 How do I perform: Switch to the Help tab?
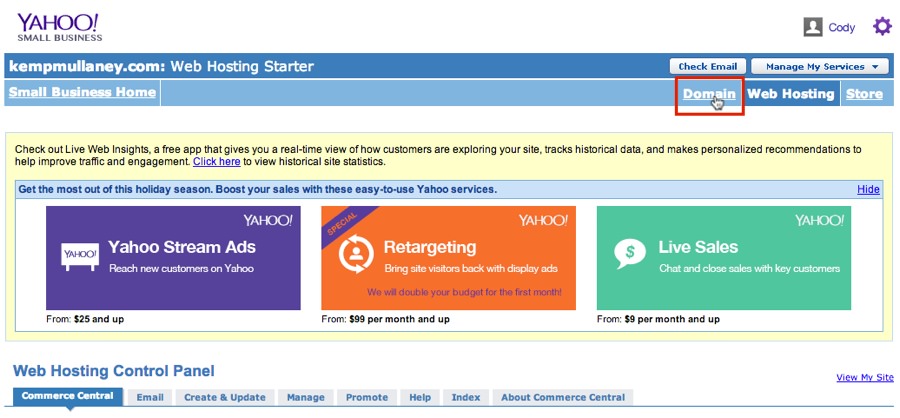click(x=420, y=397)
